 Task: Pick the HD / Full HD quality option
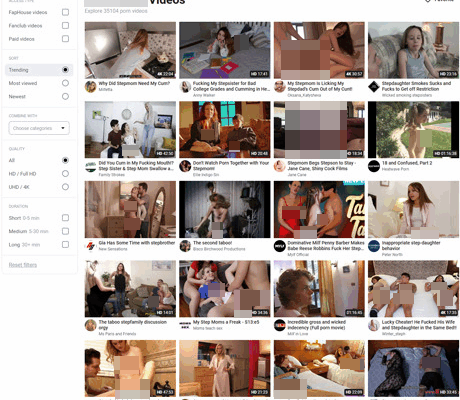pos(65,174)
